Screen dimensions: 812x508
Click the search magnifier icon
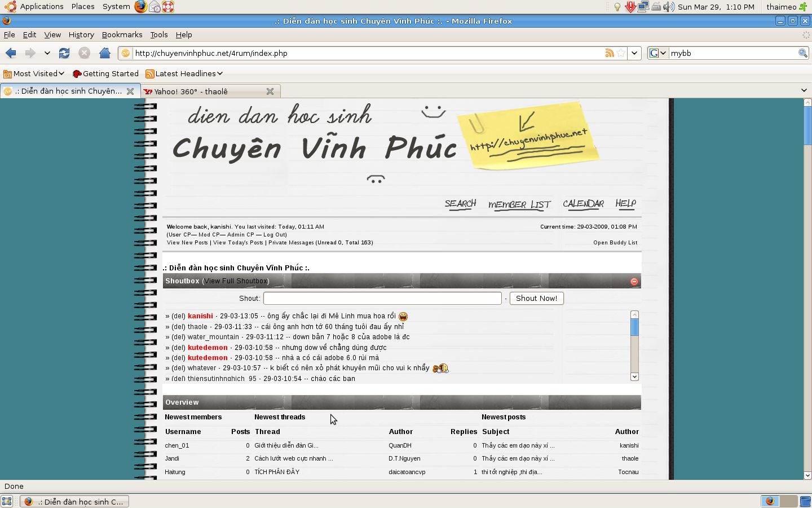[803, 53]
